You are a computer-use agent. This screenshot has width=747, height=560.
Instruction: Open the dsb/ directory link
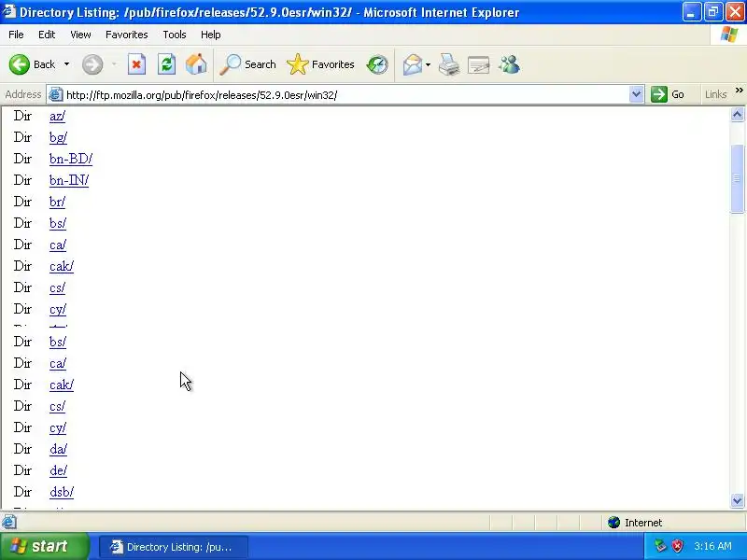(x=62, y=492)
